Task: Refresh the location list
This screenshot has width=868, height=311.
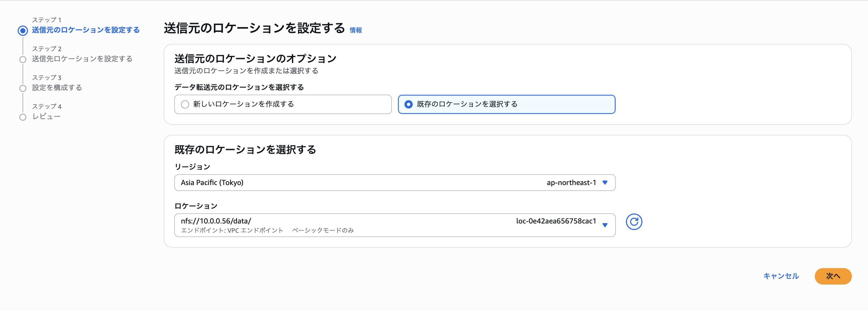Action: click(635, 222)
